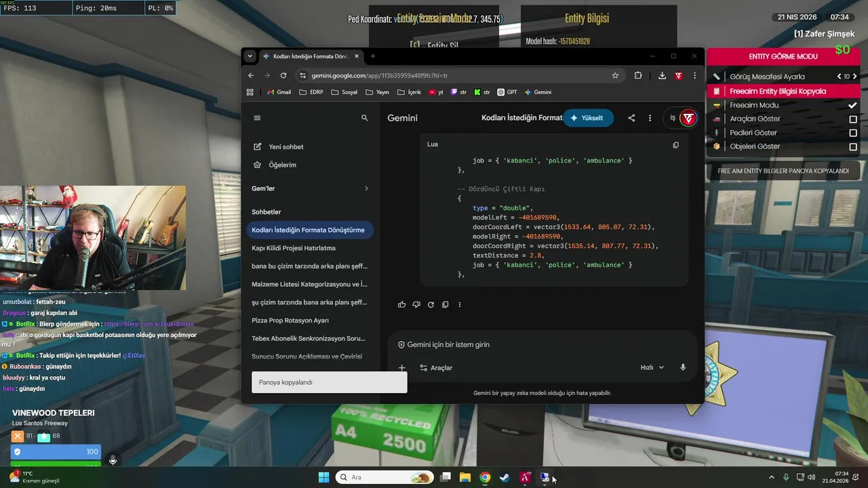Image resolution: width=868 pixels, height=488 pixels.
Task: Select Freeaim Entity Bilgisi Kopyala menu item
Action: click(x=783, y=91)
